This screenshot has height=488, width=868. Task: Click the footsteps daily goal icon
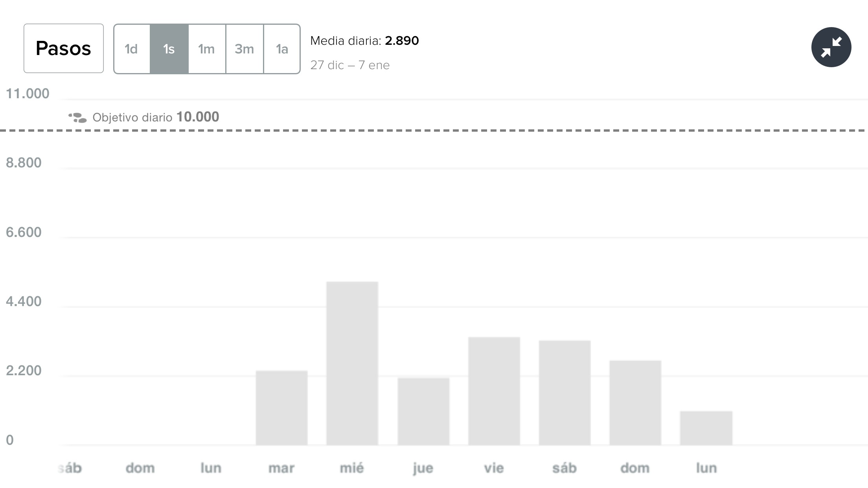click(77, 117)
